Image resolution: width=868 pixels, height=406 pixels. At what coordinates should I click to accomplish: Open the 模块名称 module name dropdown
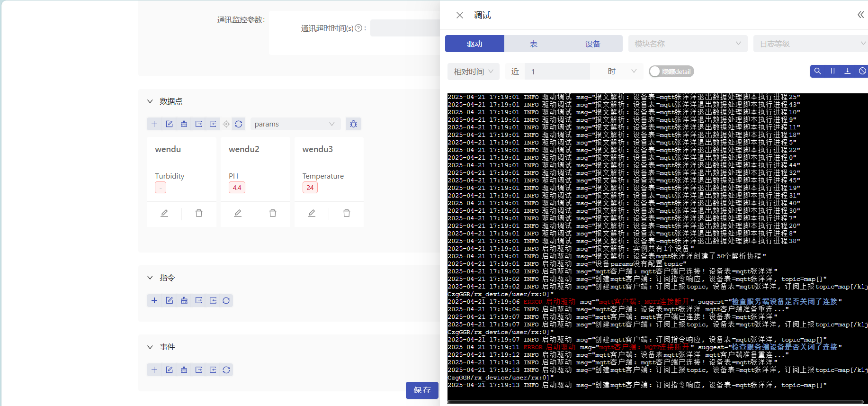point(687,44)
